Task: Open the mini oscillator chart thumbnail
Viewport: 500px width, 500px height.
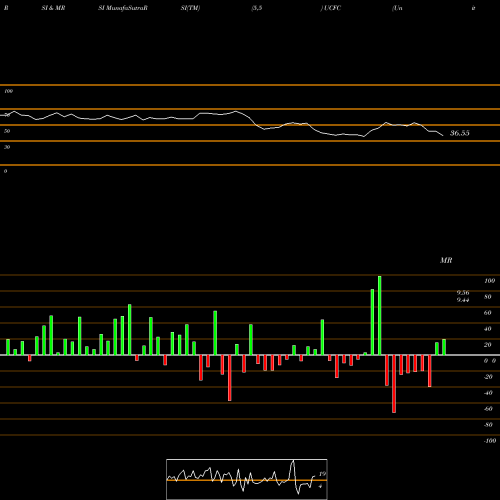Action: [x=247, y=479]
